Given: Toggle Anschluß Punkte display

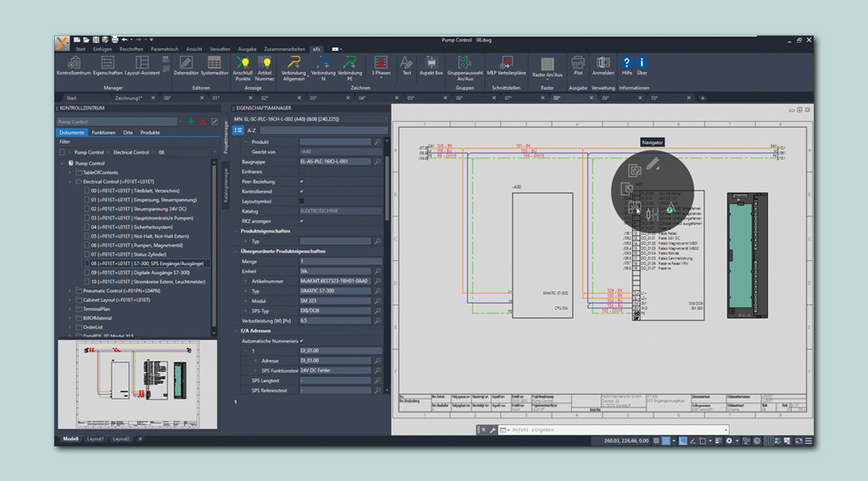Looking at the screenshot, I should 243,64.
